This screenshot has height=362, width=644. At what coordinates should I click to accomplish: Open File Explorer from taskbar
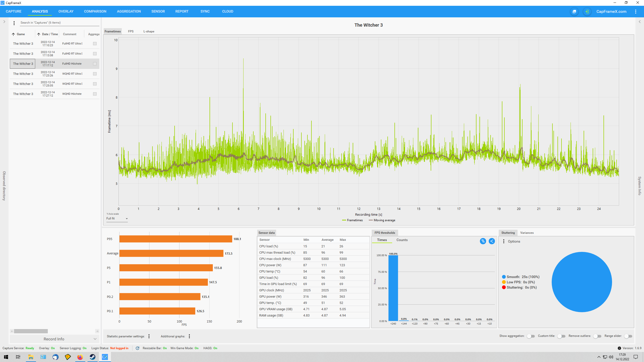click(31, 357)
